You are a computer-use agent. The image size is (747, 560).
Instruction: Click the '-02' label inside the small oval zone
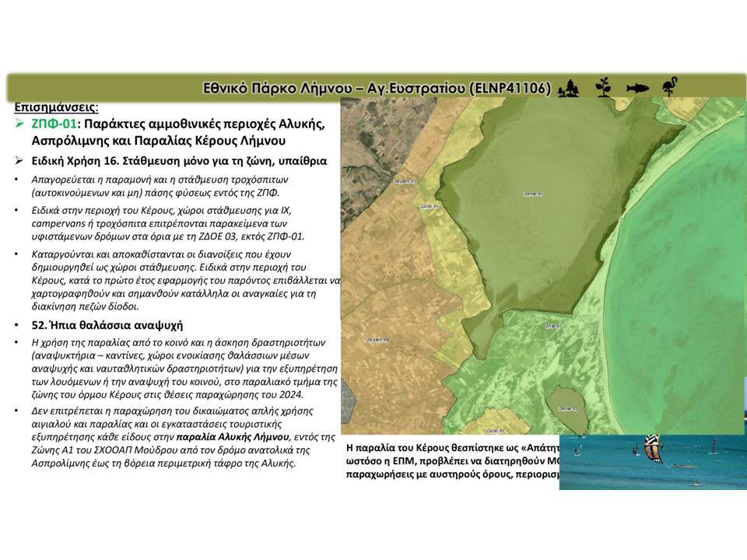click(x=568, y=408)
